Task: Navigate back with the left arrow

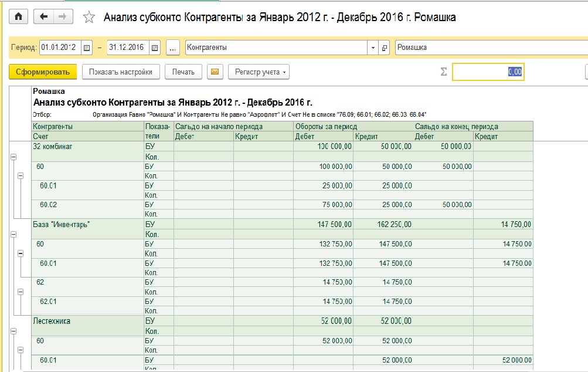Action: click(43, 16)
